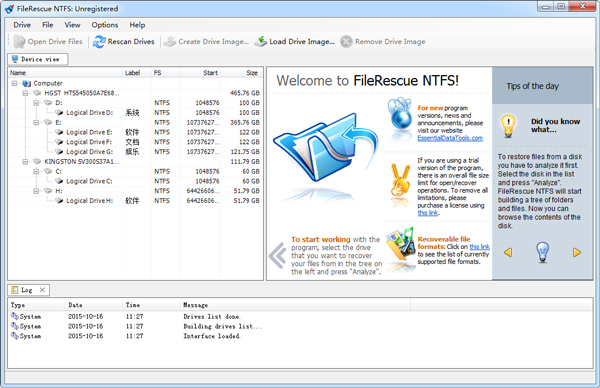Click the FileRescue app icon in title bar
Screen dimensions: 600x388
[x=10, y=8]
